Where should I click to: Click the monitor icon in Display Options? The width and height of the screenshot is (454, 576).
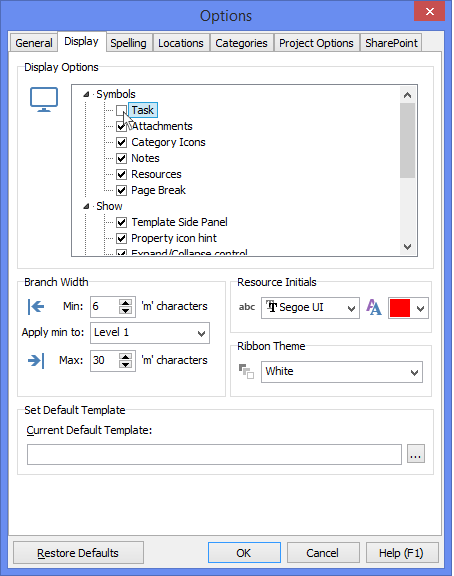point(44,100)
